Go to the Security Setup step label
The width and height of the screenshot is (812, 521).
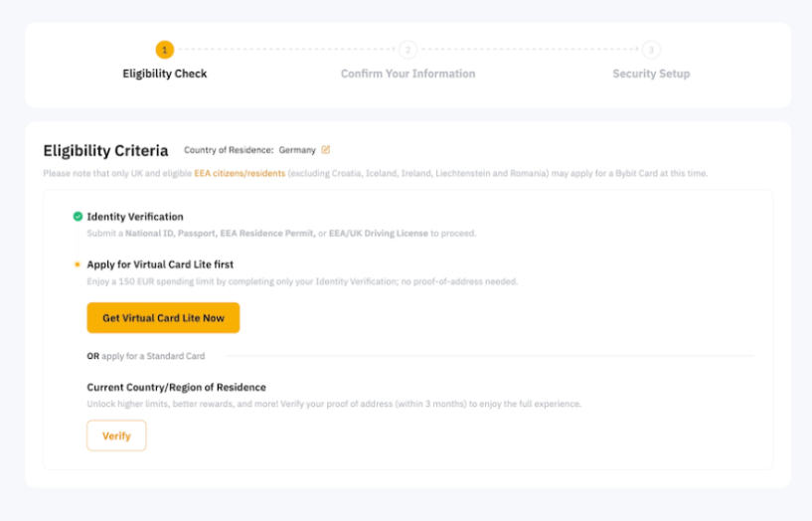pos(650,74)
